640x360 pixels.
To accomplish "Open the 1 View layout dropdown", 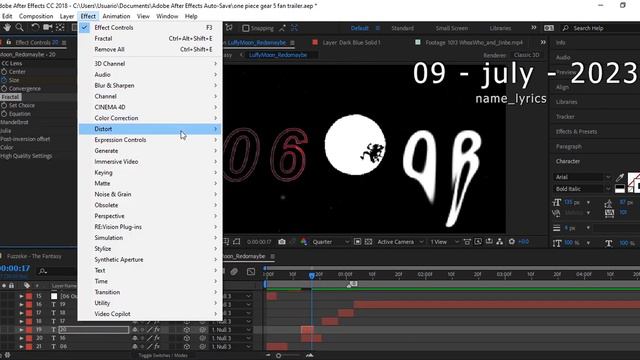I will click(x=444, y=242).
